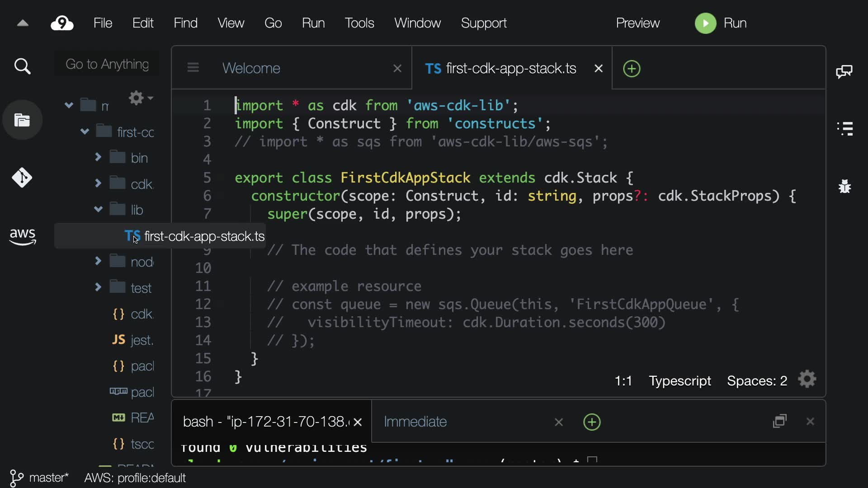
Task: Add new editor tab with plus
Action: (x=632, y=69)
